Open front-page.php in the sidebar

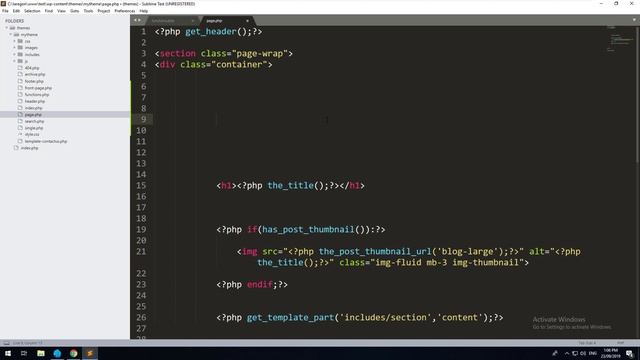coord(38,88)
